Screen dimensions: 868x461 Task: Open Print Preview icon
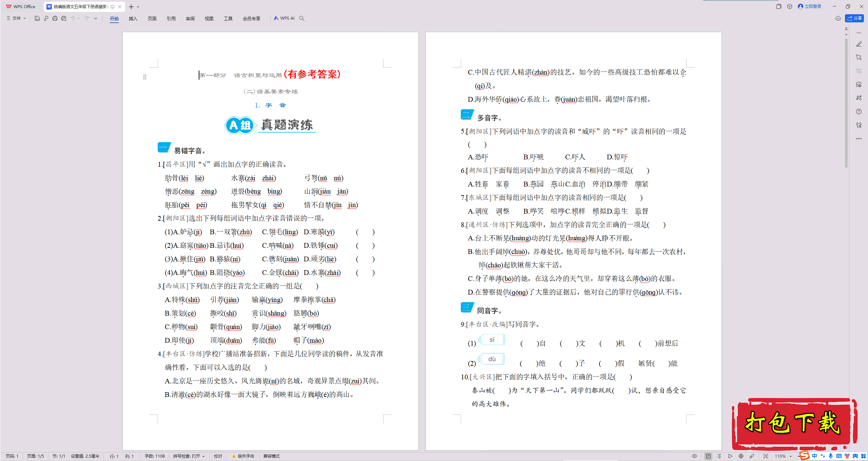(64, 18)
